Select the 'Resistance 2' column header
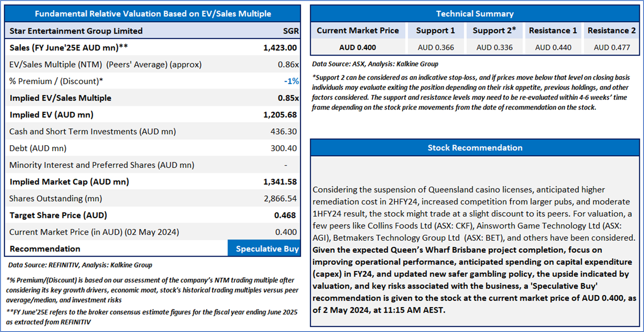This screenshot has width=644, height=332. tap(612, 30)
